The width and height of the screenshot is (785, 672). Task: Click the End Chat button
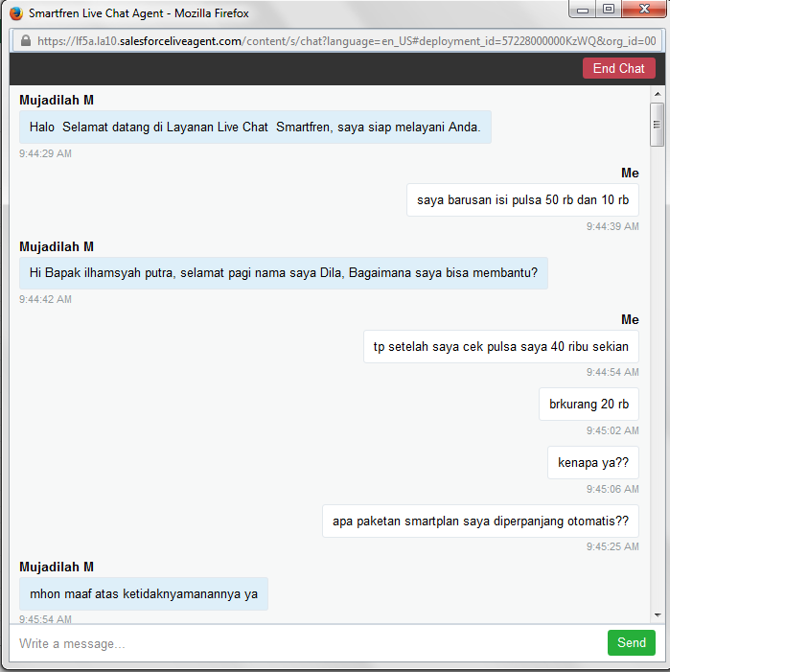[x=619, y=69]
